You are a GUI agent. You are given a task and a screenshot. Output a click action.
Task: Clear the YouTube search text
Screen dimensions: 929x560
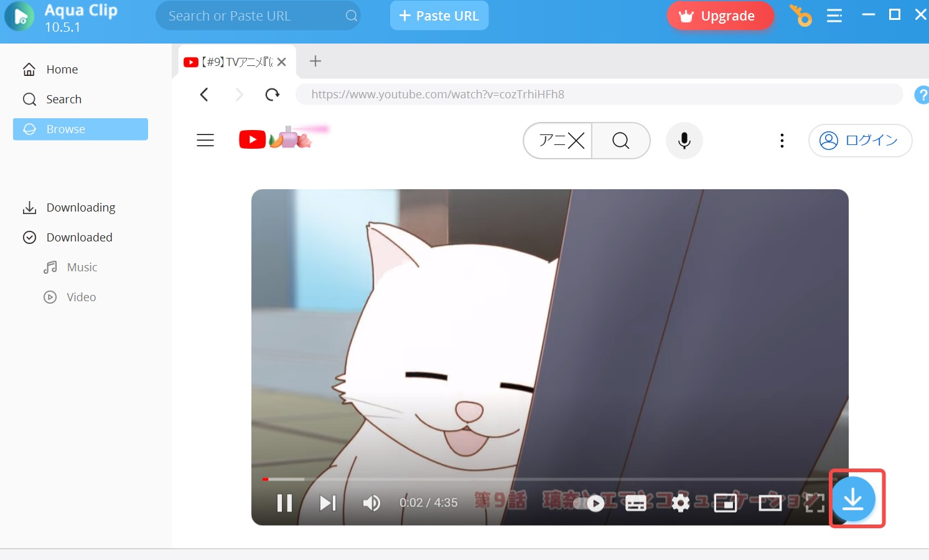tap(576, 141)
